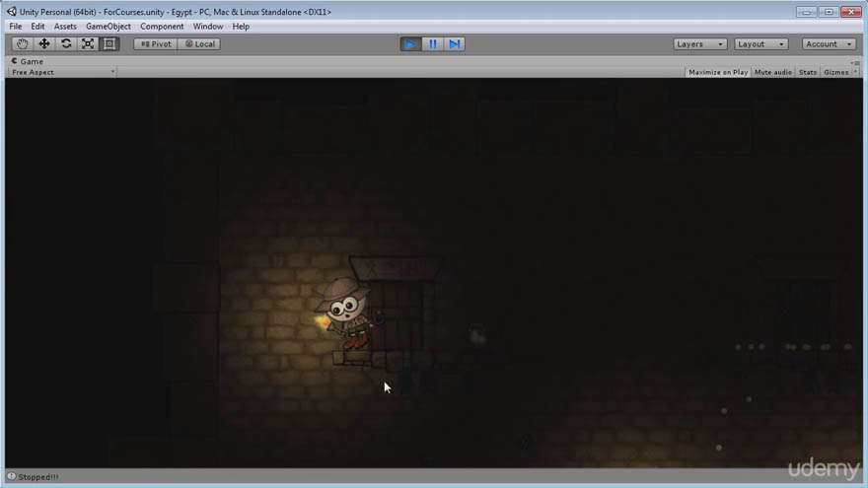
Task: Toggle the Stats overlay
Action: pos(808,72)
